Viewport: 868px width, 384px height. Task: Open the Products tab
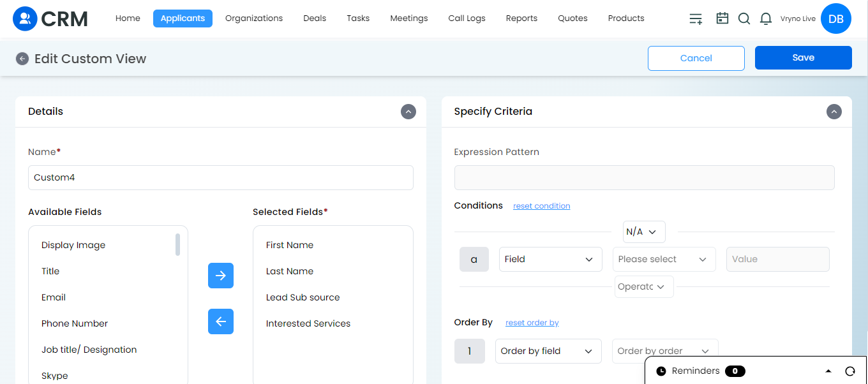tap(626, 18)
